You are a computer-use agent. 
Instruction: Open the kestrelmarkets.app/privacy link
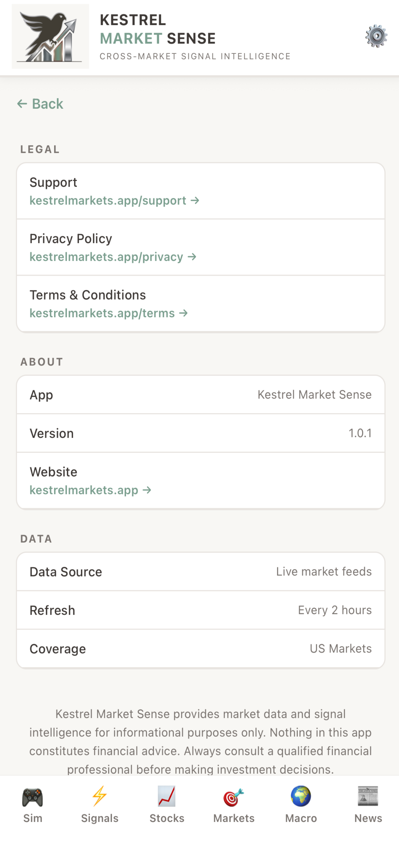click(x=113, y=257)
